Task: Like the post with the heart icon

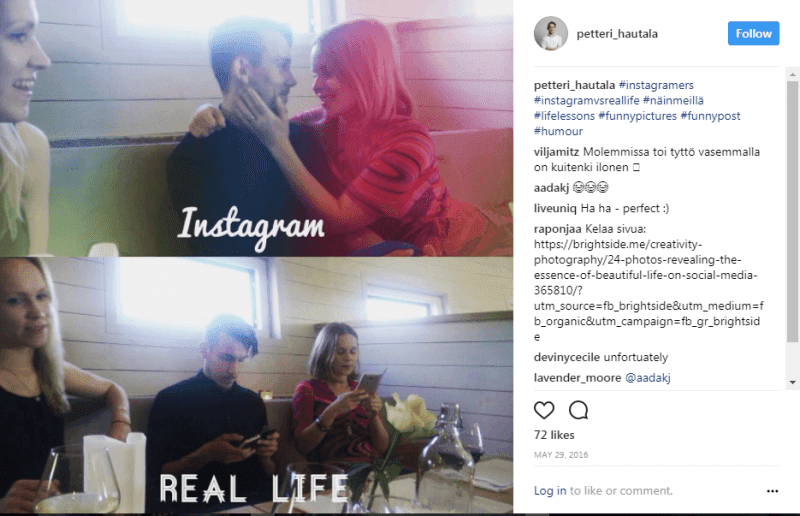Action: (x=544, y=410)
